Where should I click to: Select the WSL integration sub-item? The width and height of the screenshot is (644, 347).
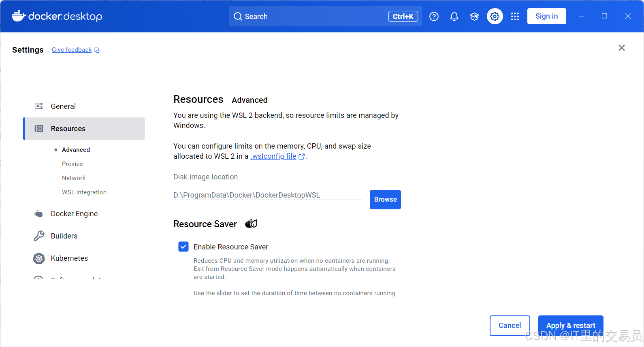click(84, 192)
